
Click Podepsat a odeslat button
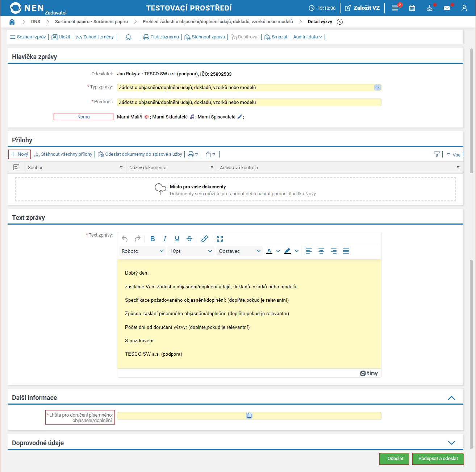coord(438,459)
